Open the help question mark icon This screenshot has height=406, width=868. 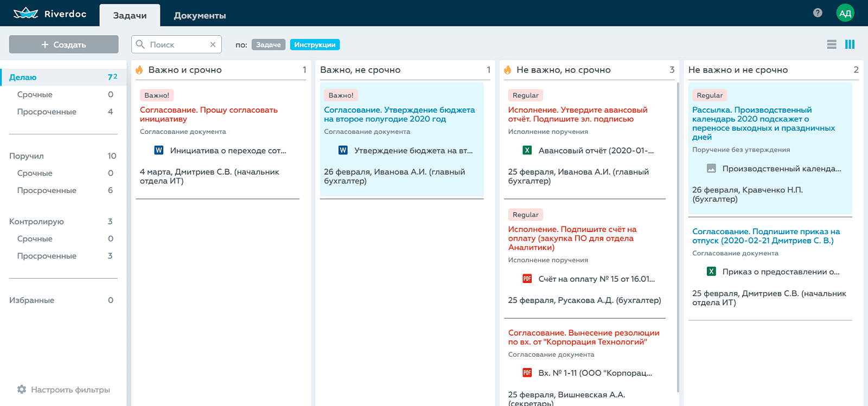[818, 13]
